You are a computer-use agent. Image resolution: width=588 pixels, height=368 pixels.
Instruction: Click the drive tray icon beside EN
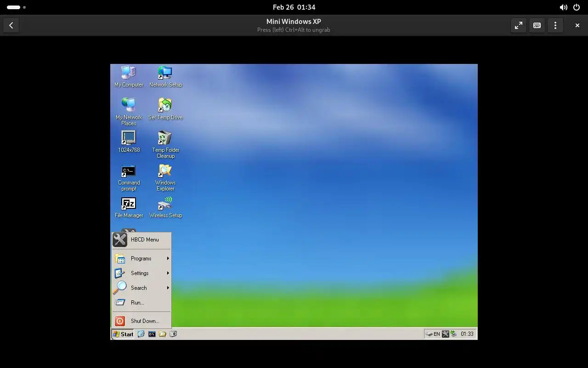coord(429,334)
